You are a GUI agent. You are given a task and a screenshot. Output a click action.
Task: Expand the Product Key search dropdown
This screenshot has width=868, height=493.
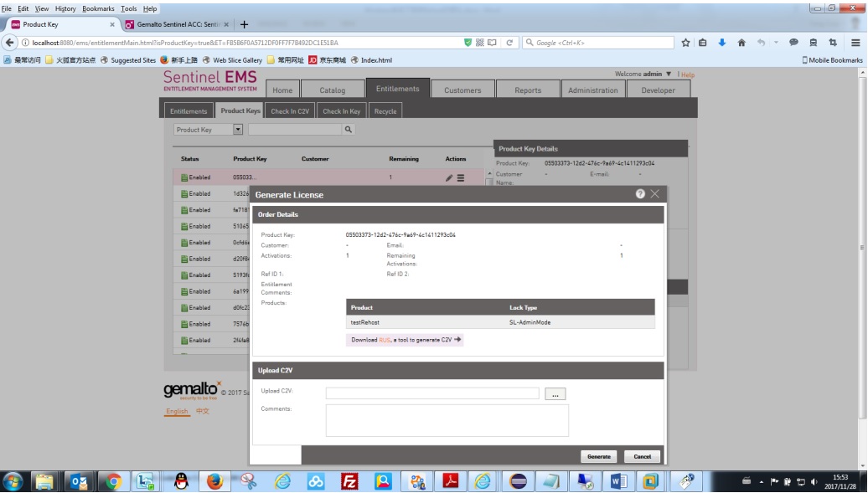[238, 130]
